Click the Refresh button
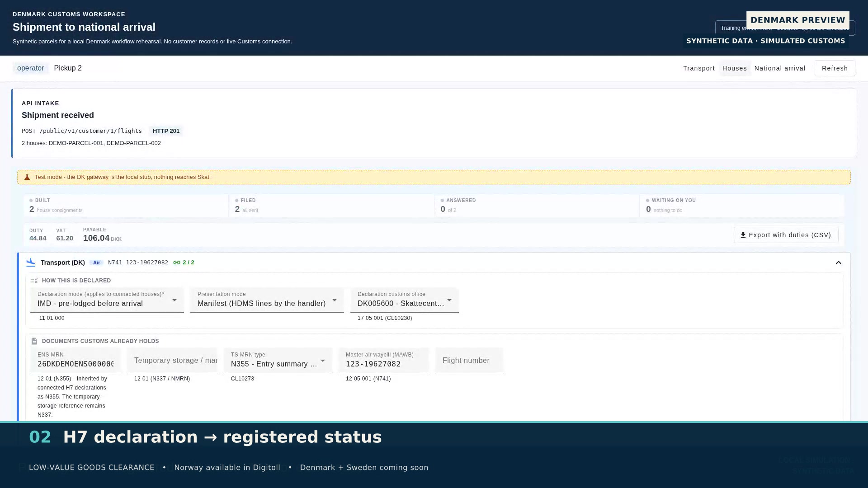Screen dimensions: 868x488 point(835,68)
